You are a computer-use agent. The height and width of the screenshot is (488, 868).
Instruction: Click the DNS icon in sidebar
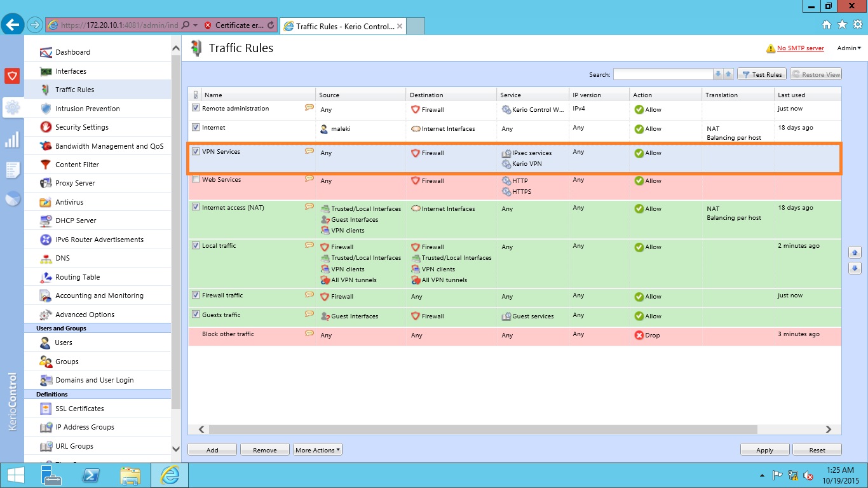(x=45, y=258)
